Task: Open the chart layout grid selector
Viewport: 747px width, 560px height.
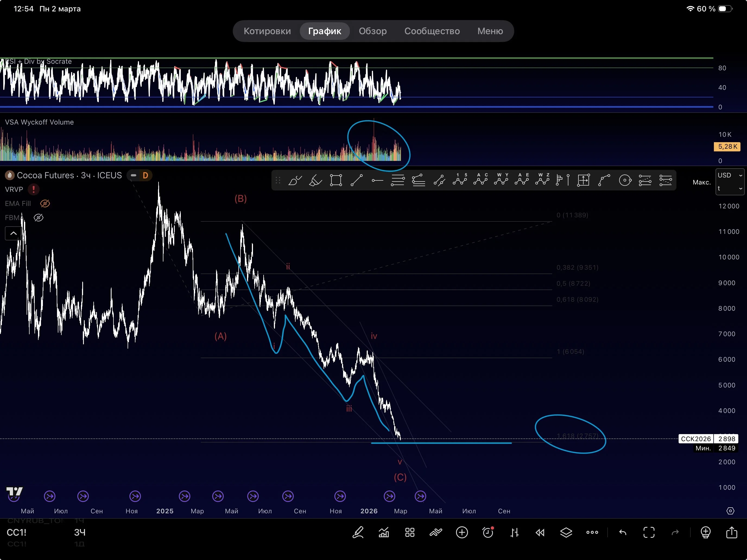Action: coord(410,533)
